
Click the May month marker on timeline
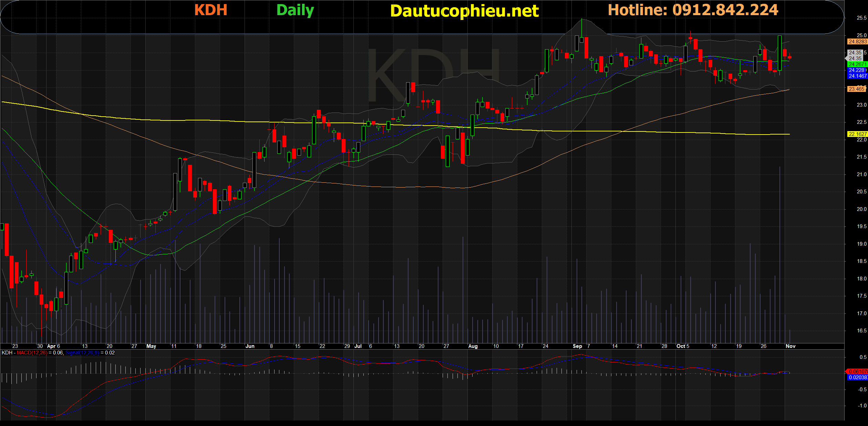coord(151,346)
